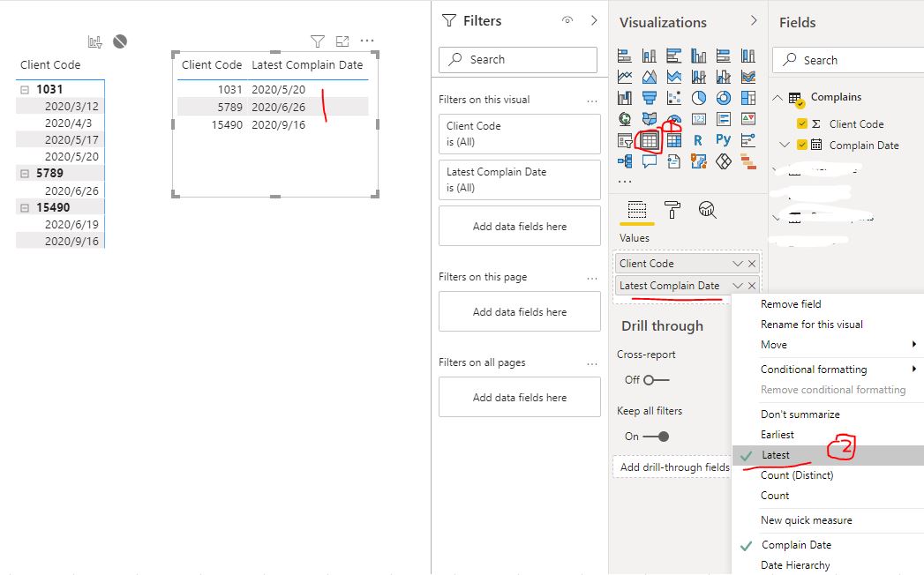The height and width of the screenshot is (575, 924).
Task: Select the funnel chart visual
Action: (650, 98)
